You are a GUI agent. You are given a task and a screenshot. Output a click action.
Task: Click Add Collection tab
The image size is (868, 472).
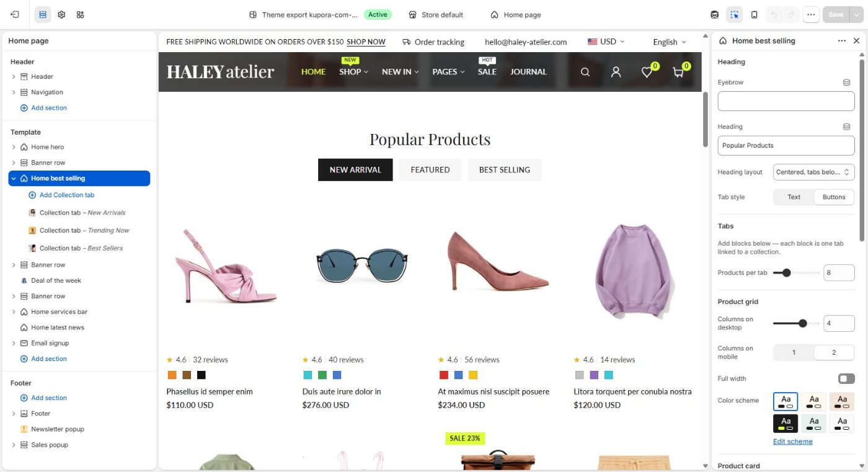click(x=61, y=195)
